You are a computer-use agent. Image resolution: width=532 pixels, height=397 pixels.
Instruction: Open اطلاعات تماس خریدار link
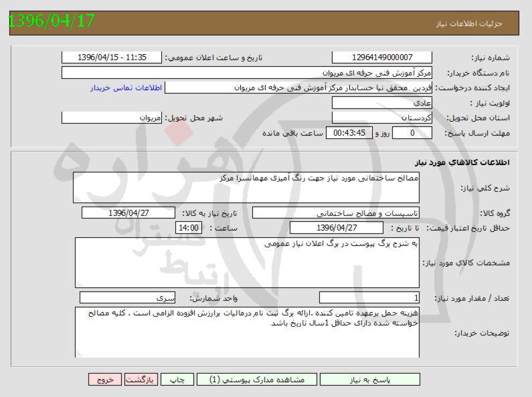[122, 88]
